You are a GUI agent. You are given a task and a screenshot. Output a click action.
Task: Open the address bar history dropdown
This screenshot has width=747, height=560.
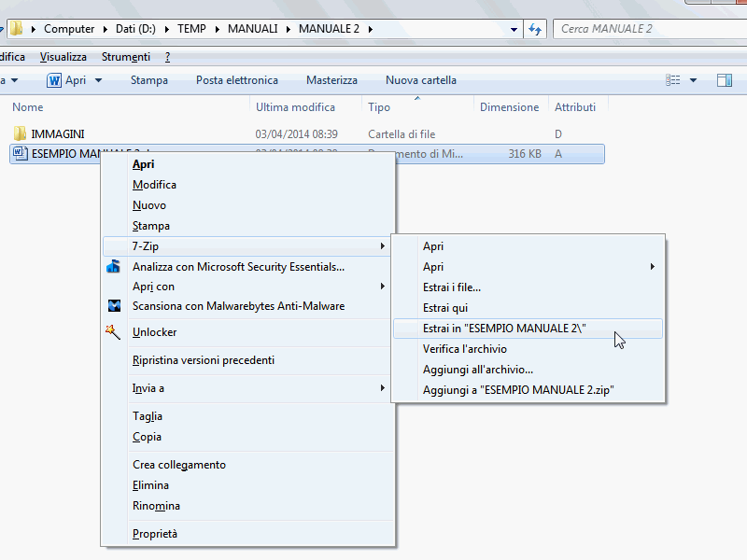tap(514, 29)
